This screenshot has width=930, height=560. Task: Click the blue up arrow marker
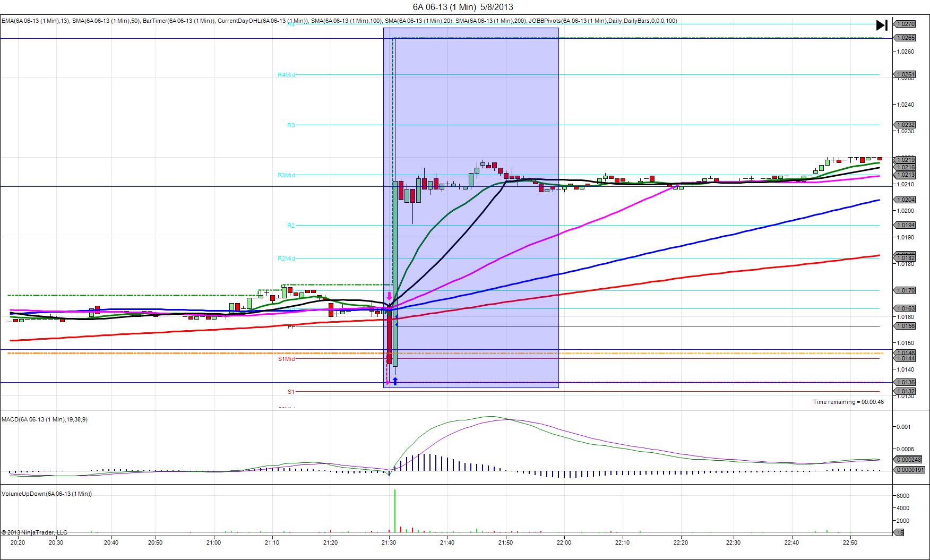point(395,381)
